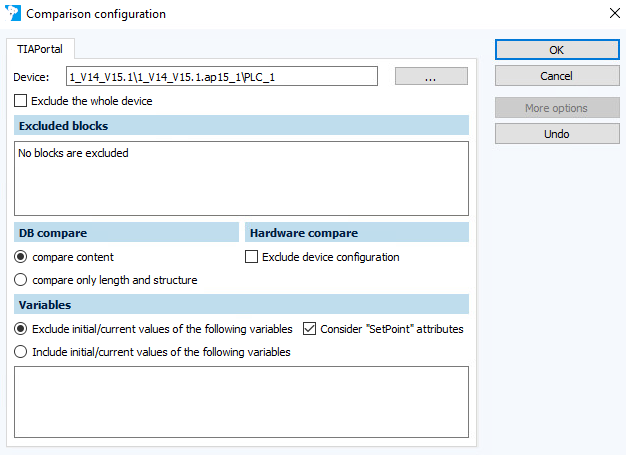The height and width of the screenshot is (455, 626).
Task: Click the application icon in the title bar
Action: click(x=12, y=14)
